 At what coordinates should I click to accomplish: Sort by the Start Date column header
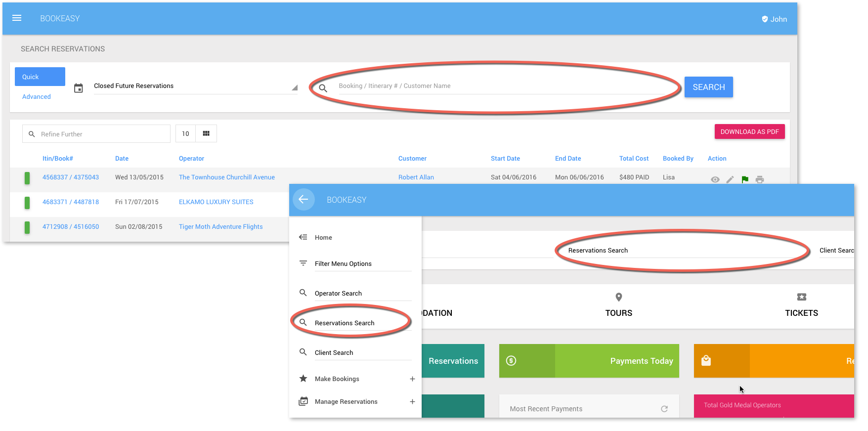point(505,159)
